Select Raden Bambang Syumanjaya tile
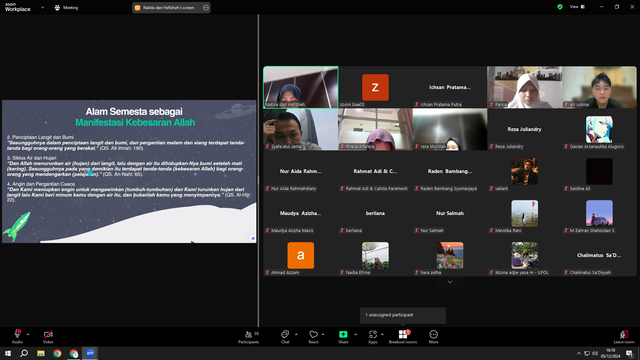640x360 pixels. pyautogui.click(x=450, y=171)
